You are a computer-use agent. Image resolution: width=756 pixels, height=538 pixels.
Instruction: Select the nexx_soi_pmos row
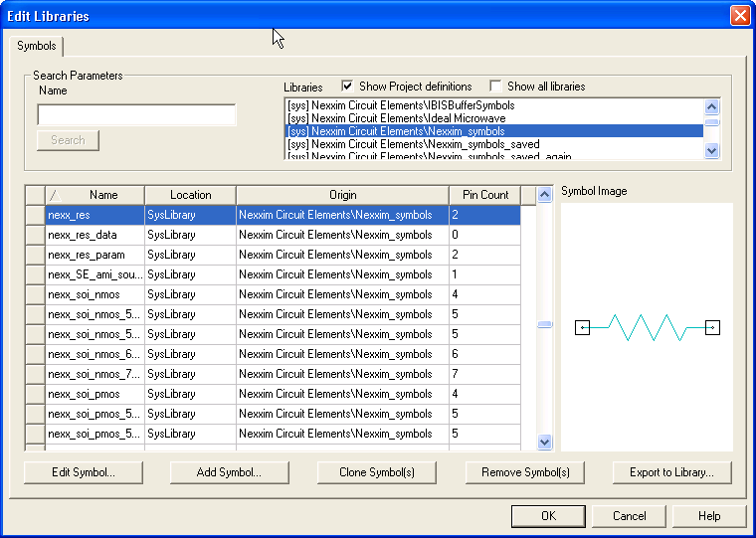pos(95,394)
